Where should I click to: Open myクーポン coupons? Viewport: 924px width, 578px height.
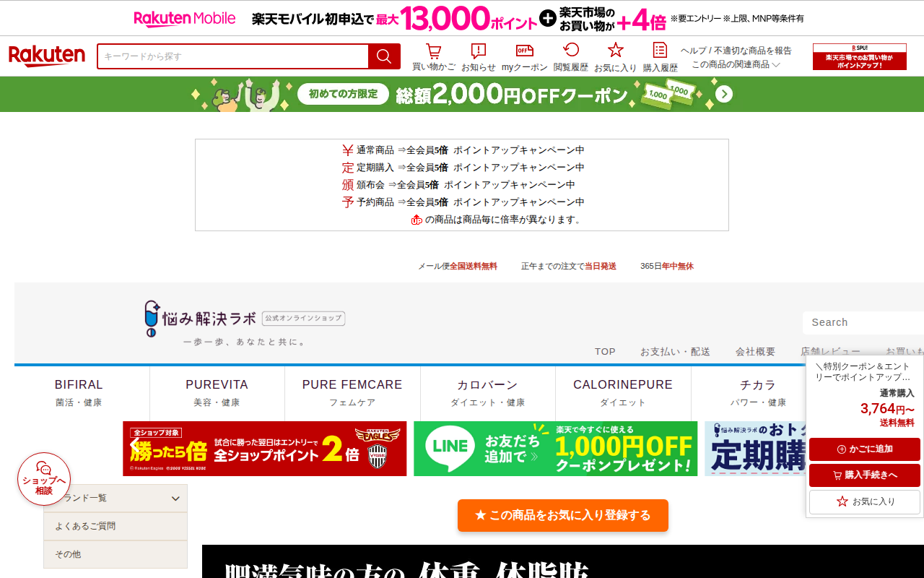click(525, 57)
